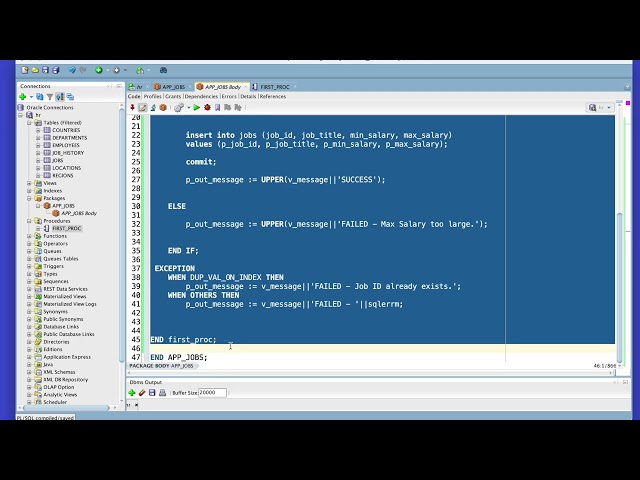Select the EMPLOYEES table in tree
640x480 pixels.
click(x=66, y=145)
